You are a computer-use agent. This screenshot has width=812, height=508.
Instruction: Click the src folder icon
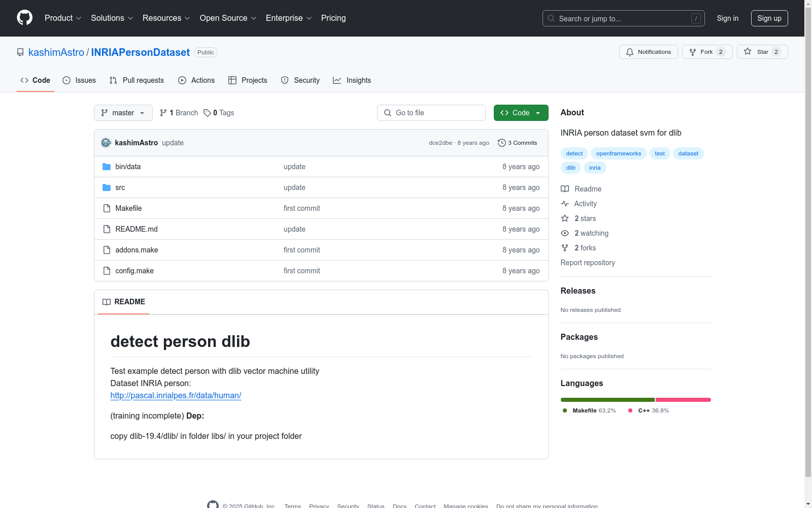tap(107, 187)
